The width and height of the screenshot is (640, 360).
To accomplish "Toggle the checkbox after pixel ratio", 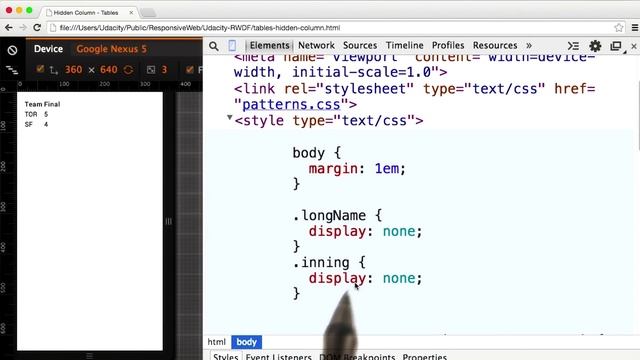I will [189, 69].
